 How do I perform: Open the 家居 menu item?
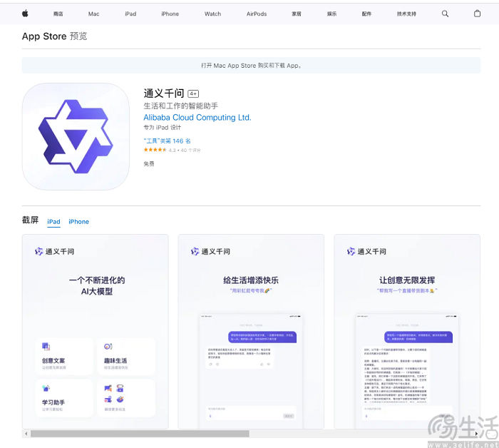point(297,14)
